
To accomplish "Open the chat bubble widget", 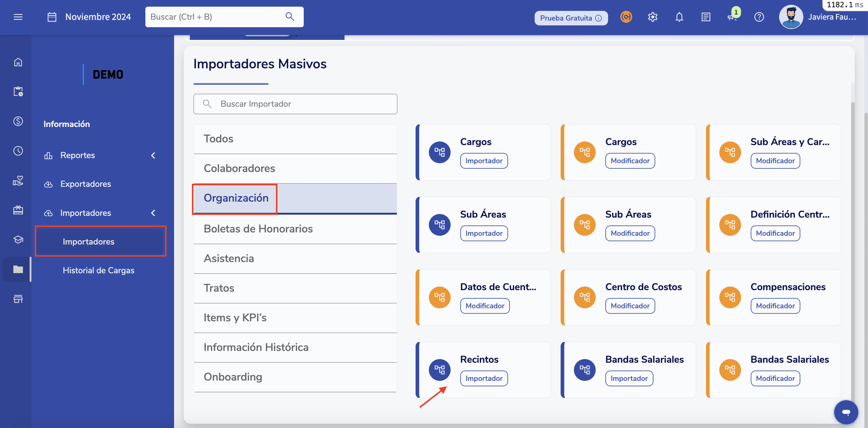I will [x=846, y=412].
